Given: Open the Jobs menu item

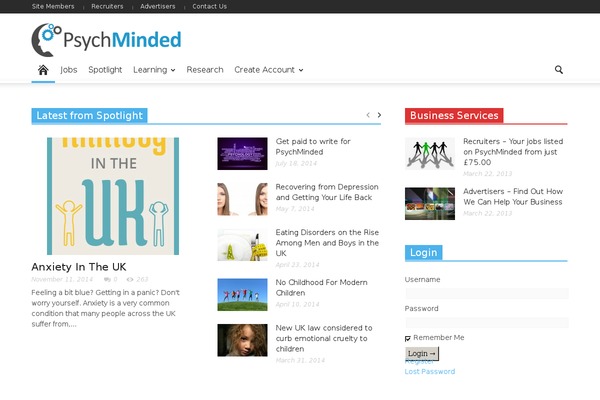Looking at the screenshot, I should tap(69, 70).
